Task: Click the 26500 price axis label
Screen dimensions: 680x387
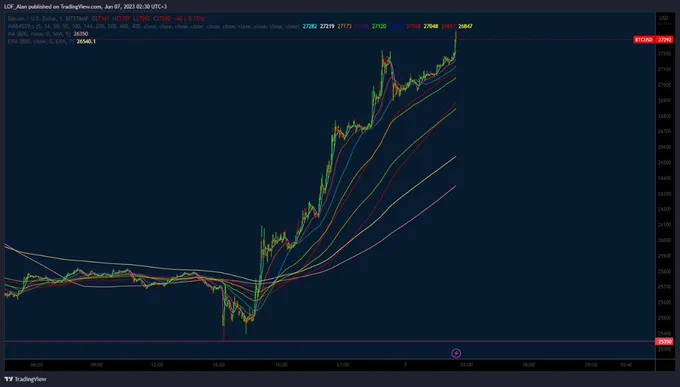Action: [x=665, y=163]
